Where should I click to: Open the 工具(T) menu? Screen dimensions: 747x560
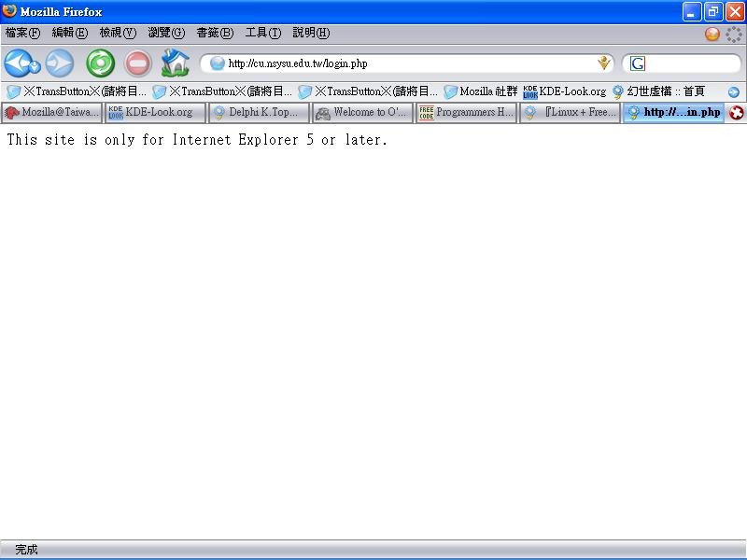click(x=263, y=33)
